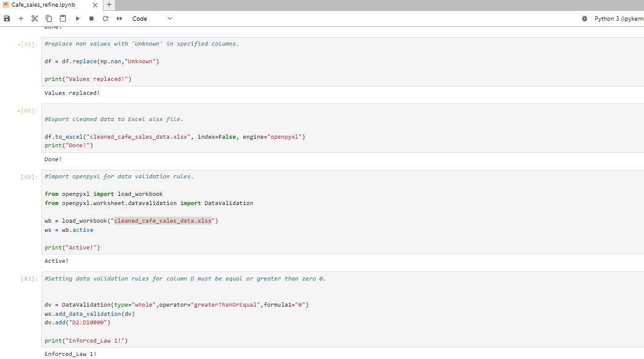Click the 'Active!' output text
This screenshot has width=644, height=359.
57,261
